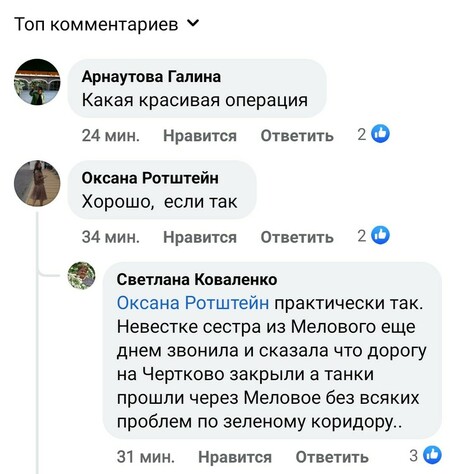Image resolution: width=456 pixels, height=474 pixels.
Task: Click the name Оксана Ротштейн above her comment
Action: click(150, 178)
